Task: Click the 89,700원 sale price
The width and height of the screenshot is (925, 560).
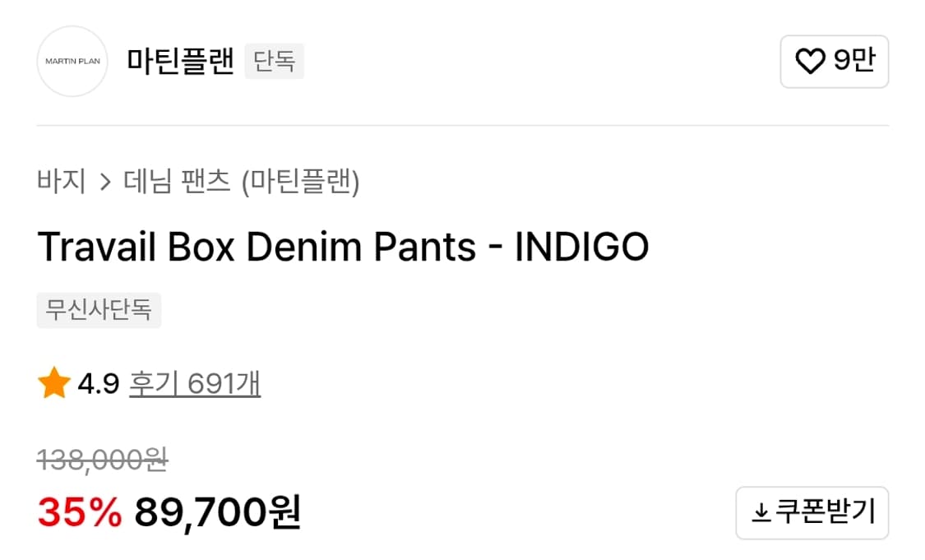Action: (x=218, y=512)
